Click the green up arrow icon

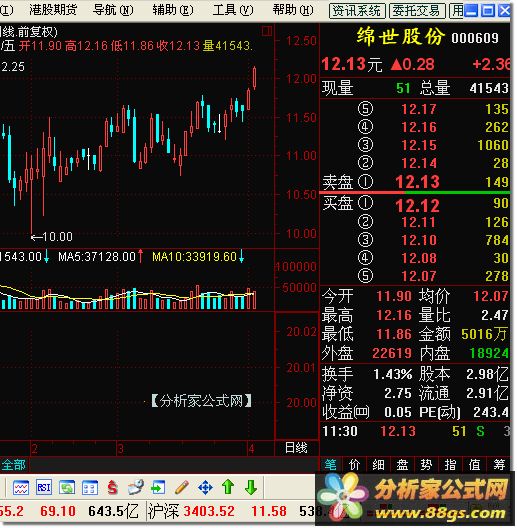[228, 487]
